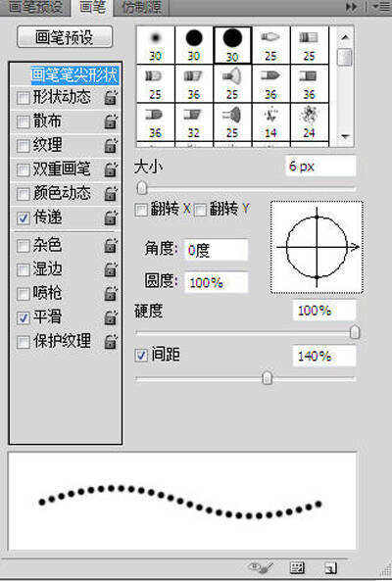Uncheck the 平滑 option
Viewport: 392px width, 581px height.
coord(23,317)
